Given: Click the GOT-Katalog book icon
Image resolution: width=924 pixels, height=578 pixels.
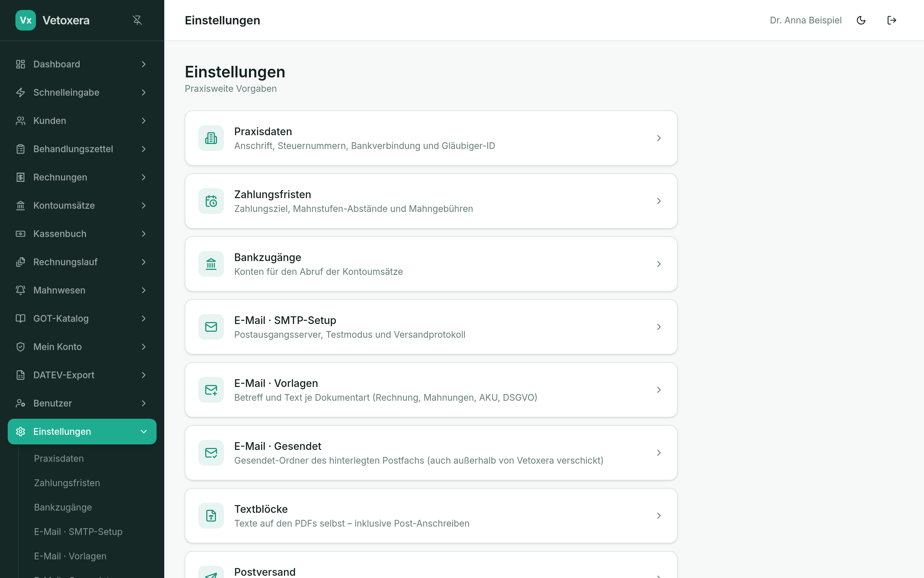Looking at the screenshot, I should tap(21, 319).
